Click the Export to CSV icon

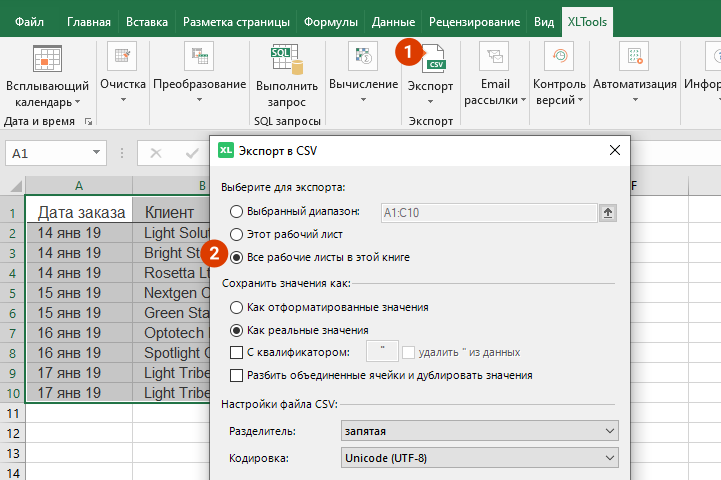pyautogui.click(x=433, y=60)
